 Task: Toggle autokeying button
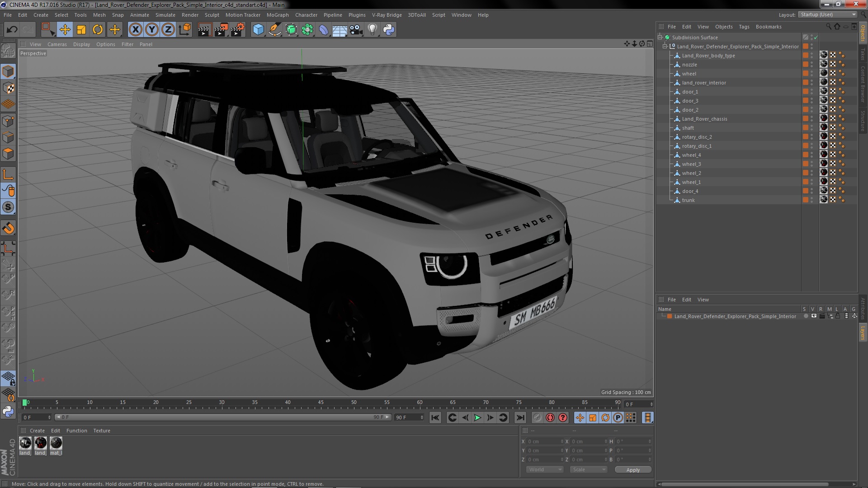pyautogui.click(x=550, y=418)
